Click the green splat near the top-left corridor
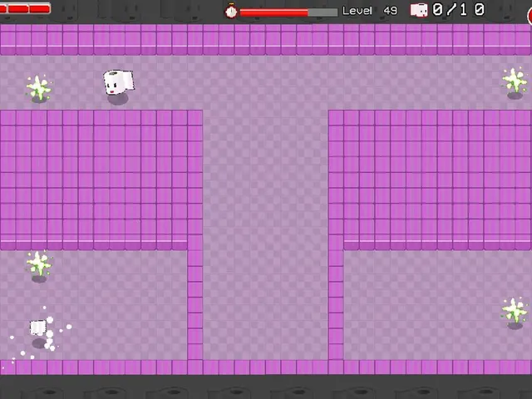Screen dimensions: 532x399 click(39, 88)
